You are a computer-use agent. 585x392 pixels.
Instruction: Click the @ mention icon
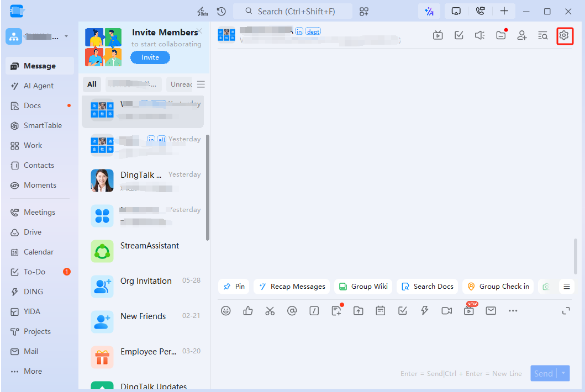(292, 311)
